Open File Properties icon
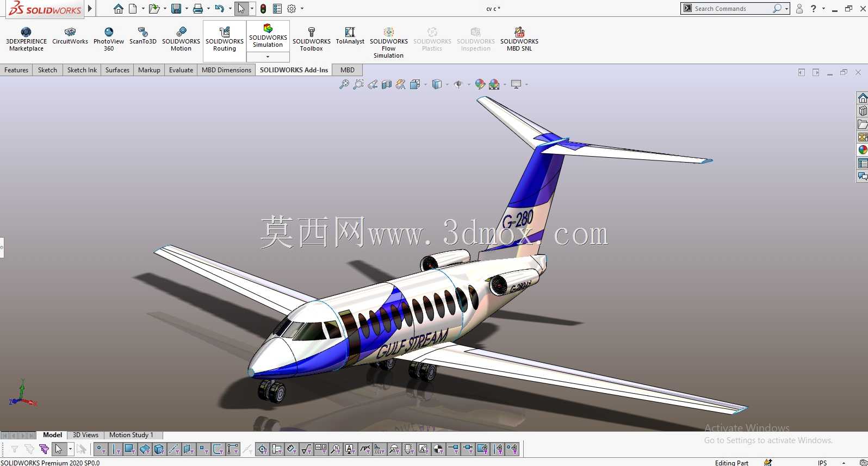Viewport: 868px width, 466px height. tap(277, 9)
